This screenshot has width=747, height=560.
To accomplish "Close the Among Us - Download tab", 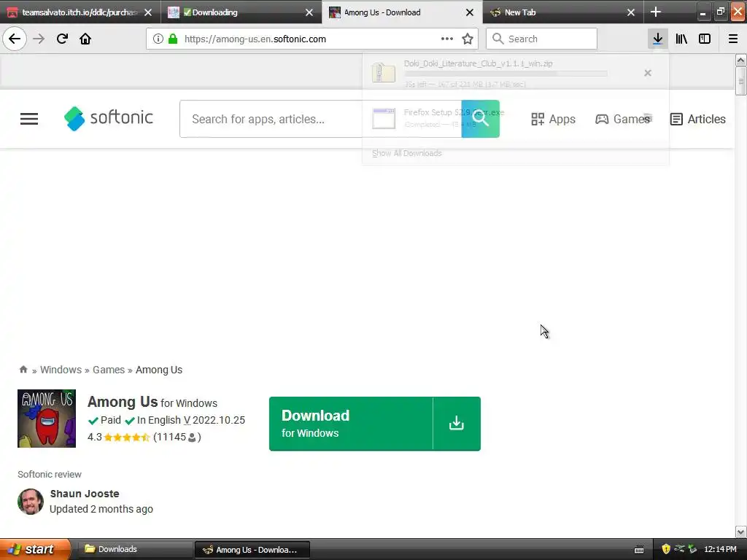I will point(470,12).
